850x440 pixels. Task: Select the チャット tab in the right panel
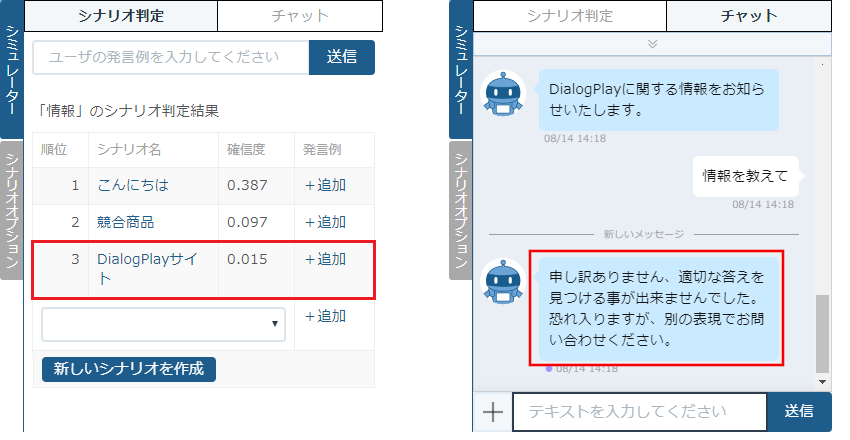tap(749, 16)
